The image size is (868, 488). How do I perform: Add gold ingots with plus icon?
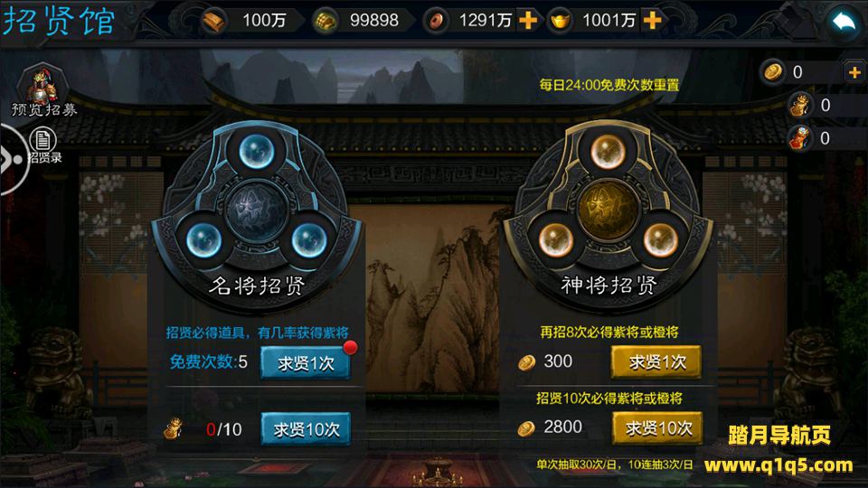coord(652,21)
